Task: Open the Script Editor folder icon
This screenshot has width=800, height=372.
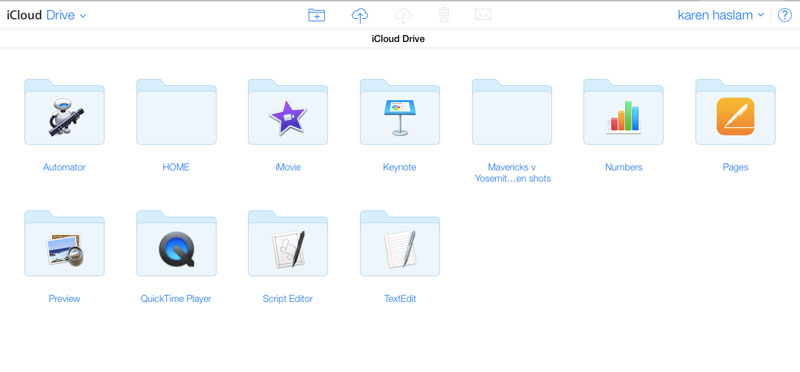Action: [288, 243]
